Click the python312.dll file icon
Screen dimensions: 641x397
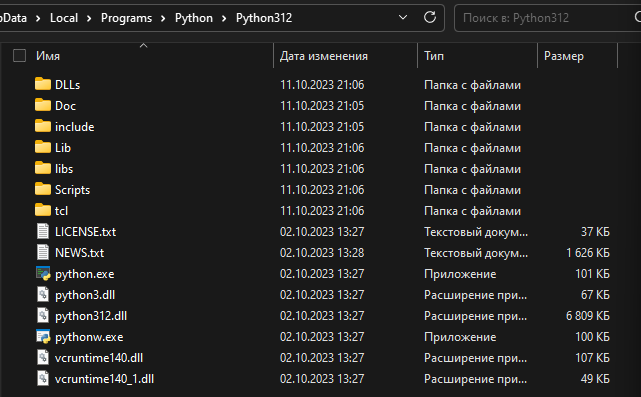click(43, 315)
